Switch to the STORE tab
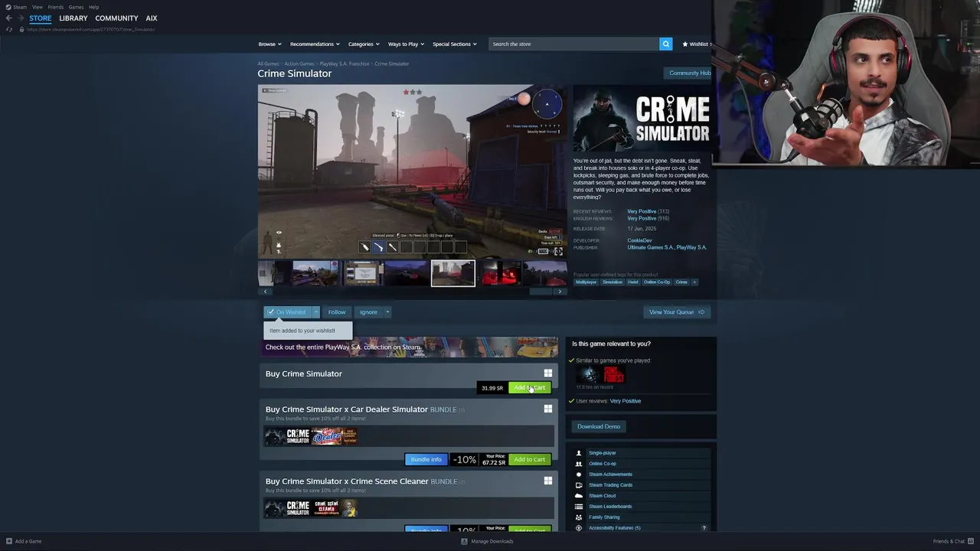 coord(41,18)
